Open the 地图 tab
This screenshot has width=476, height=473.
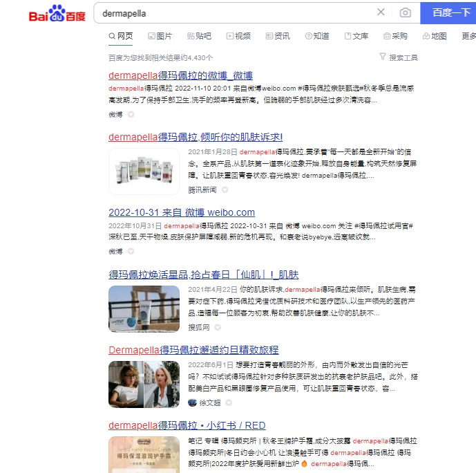pyautogui.click(x=435, y=36)
